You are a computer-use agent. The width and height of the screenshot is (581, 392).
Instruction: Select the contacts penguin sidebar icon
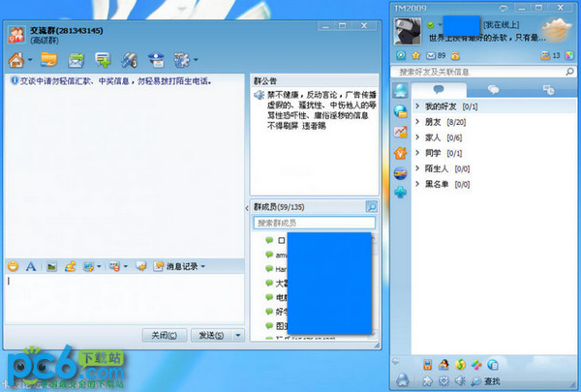[401, 90]
